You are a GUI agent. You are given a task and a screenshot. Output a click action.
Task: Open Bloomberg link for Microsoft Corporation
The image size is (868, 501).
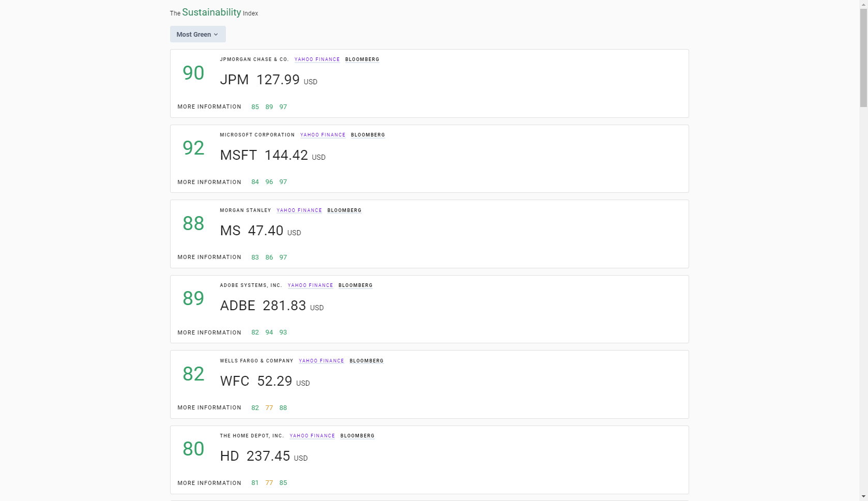368,135
